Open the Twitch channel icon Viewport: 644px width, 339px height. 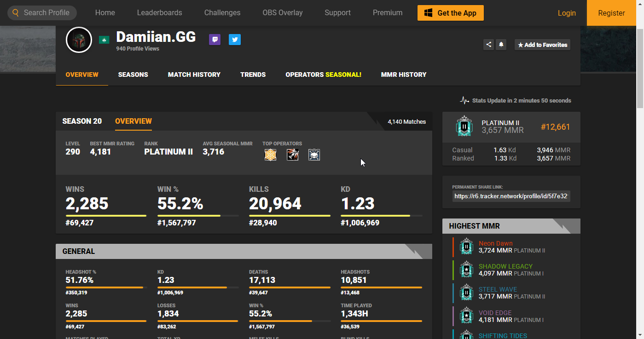(215, 40)
